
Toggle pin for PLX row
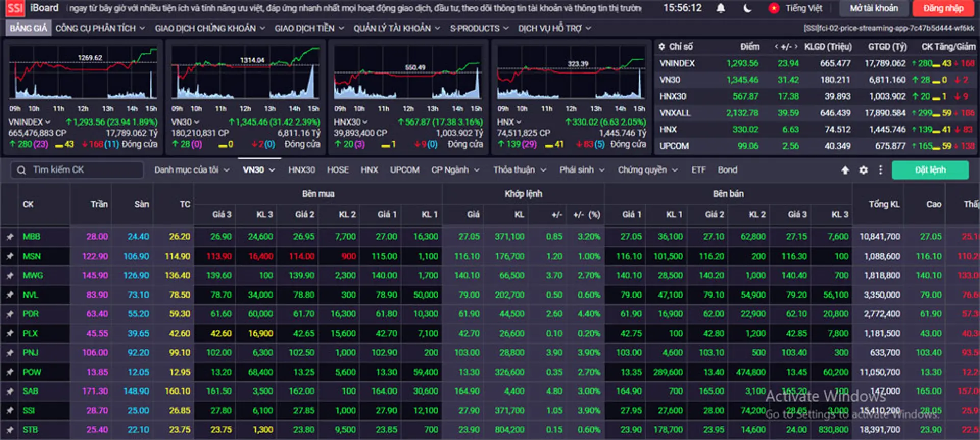tap(9, 333)
